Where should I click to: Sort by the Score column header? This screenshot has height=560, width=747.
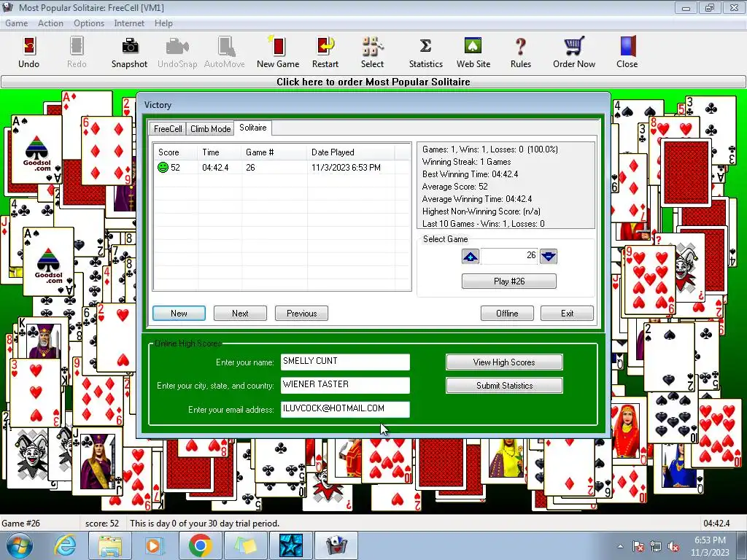pyautogui.click(x=175, y=152)
